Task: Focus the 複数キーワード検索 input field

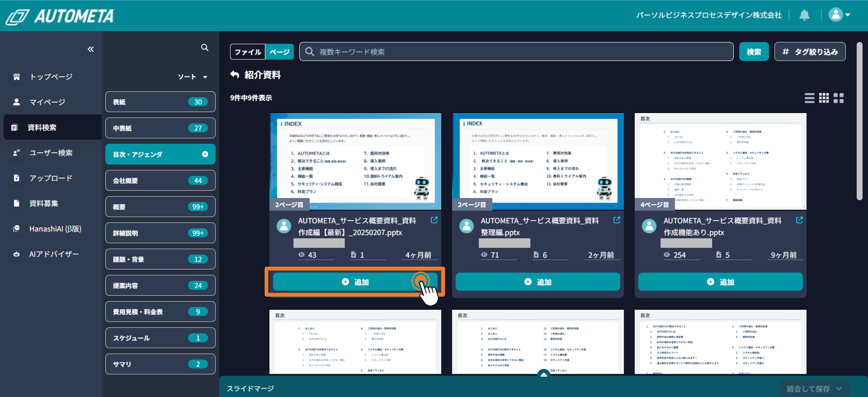Action: 516,52
